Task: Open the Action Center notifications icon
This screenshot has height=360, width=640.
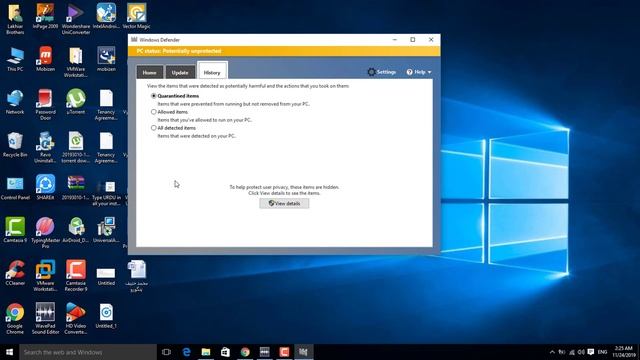Action: tap(591, 352)
